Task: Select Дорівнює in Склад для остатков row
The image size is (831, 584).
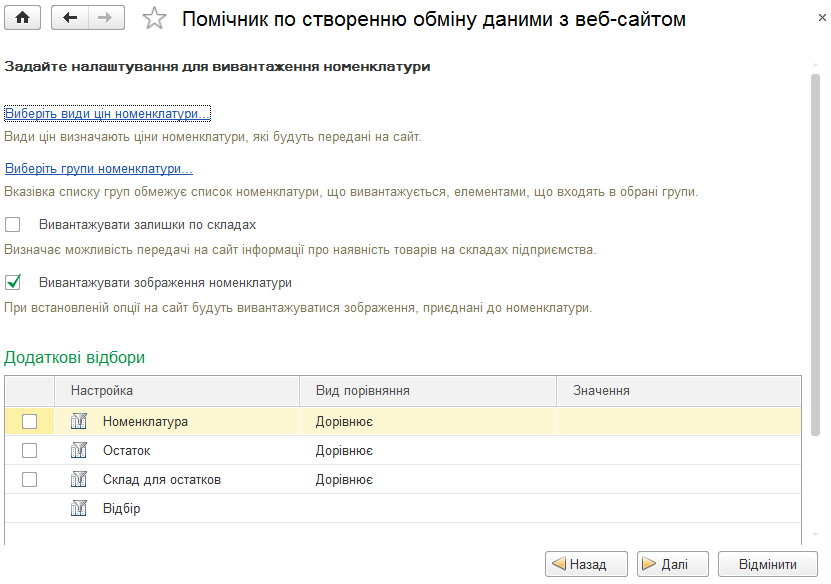Action: coord(344,480)
